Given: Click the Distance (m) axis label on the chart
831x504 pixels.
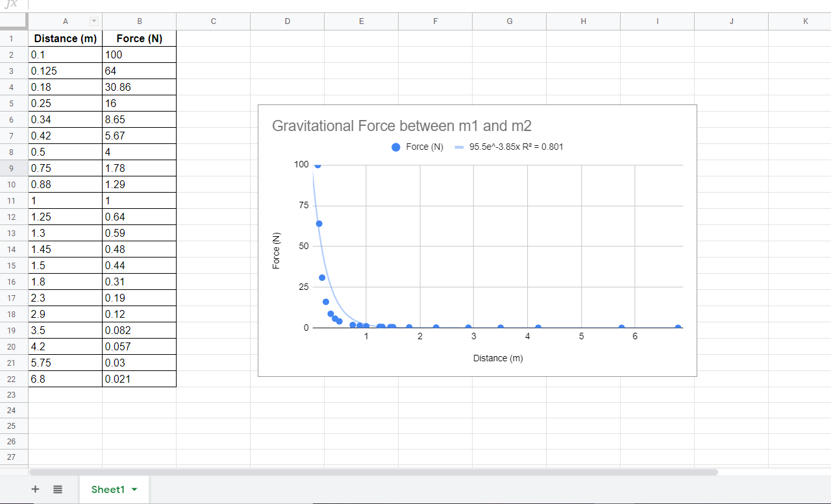Looking at the screenshot, I should [498, 357].
